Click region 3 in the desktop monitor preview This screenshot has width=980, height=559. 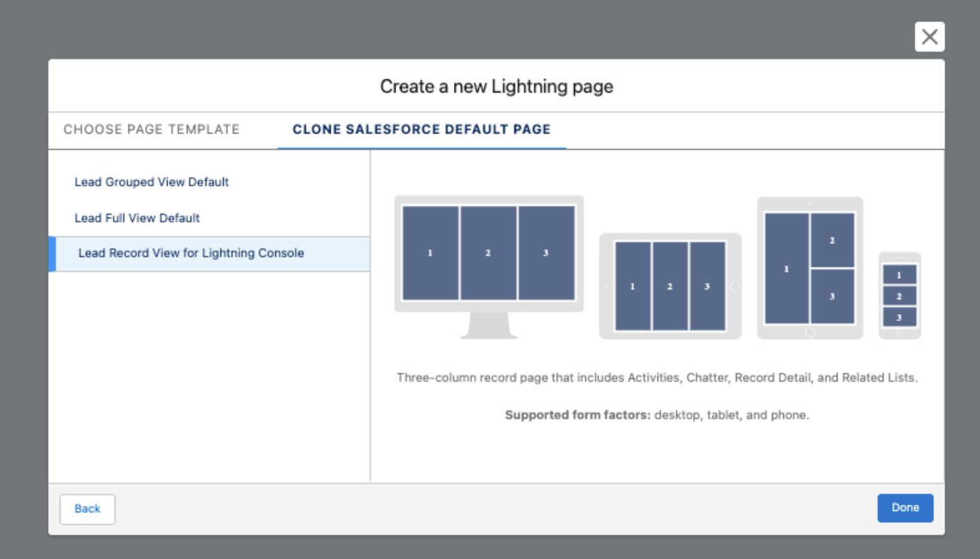(546, 253)
